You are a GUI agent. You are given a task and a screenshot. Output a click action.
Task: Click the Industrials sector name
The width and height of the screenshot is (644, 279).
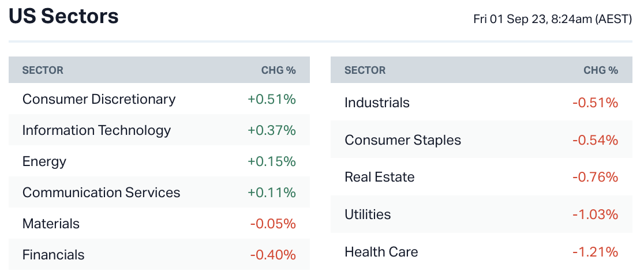[377, 103]
